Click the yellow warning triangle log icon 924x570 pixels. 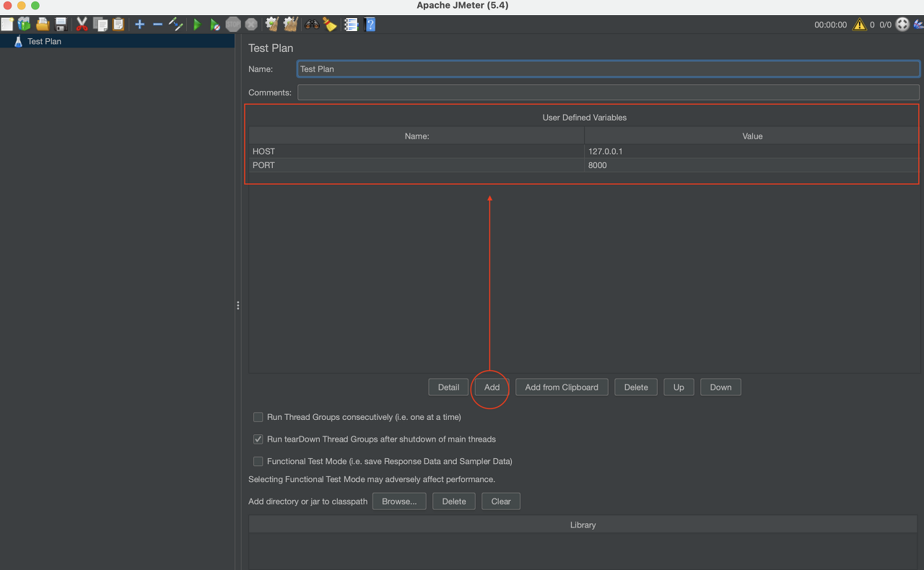tap(859, 25)
